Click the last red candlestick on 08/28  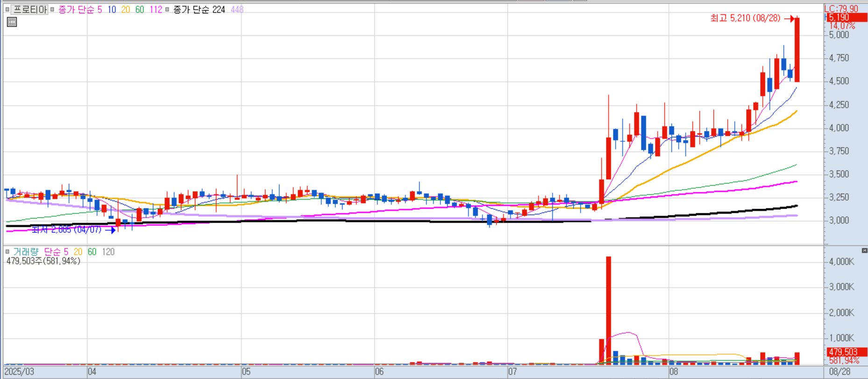[x=797, y=50]
